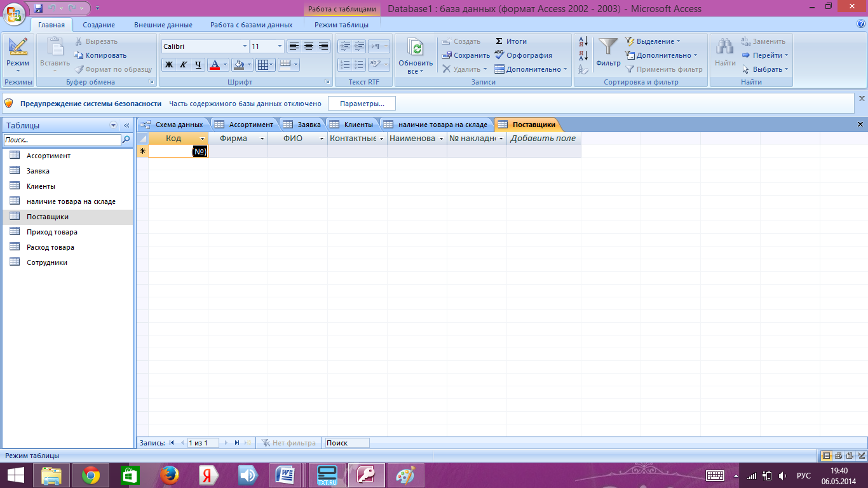Open Фирма column header dropdown
Screen dimensions: 868x488
coord(262,139)
